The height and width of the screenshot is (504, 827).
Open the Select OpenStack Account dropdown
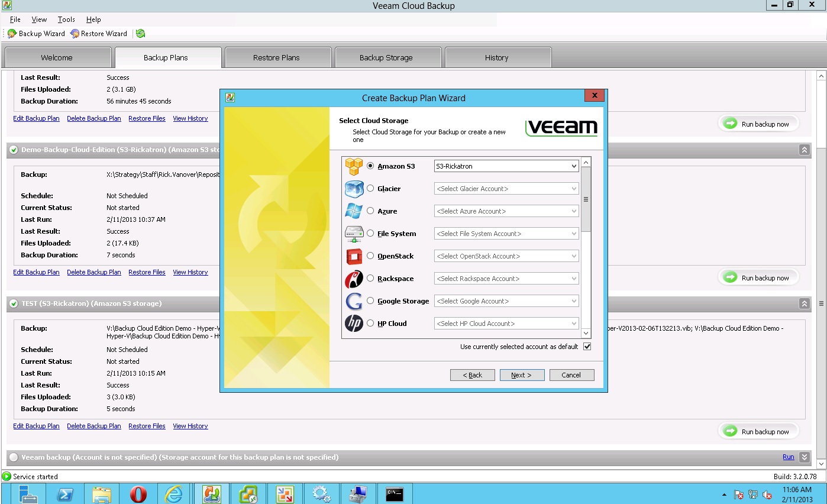506,256
